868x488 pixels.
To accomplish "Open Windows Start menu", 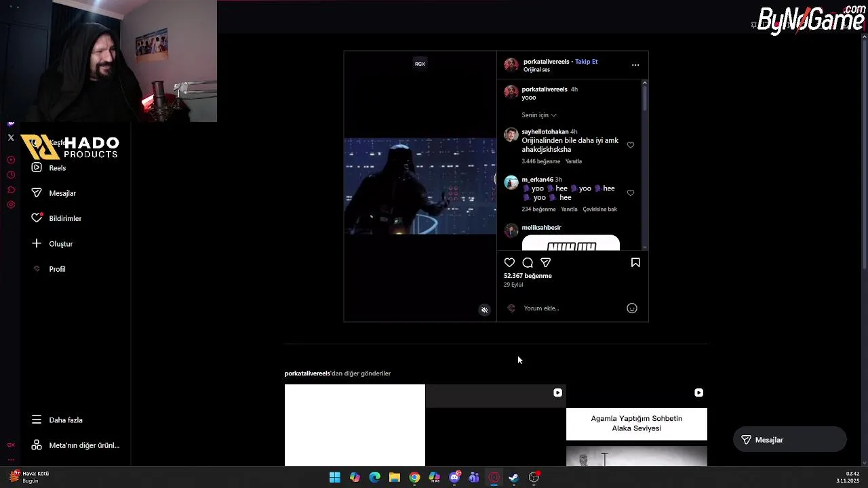I will [334, 477].
